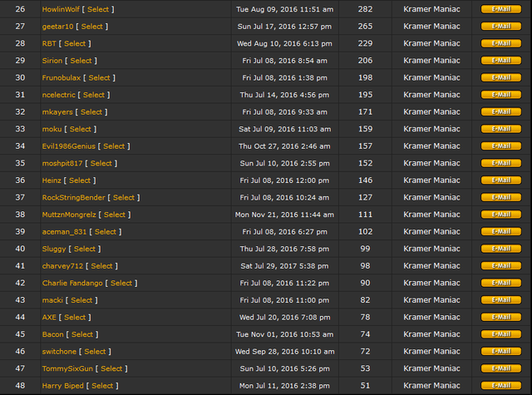
Task: Visit Sirion's member profile
Action: click(52, 61)
